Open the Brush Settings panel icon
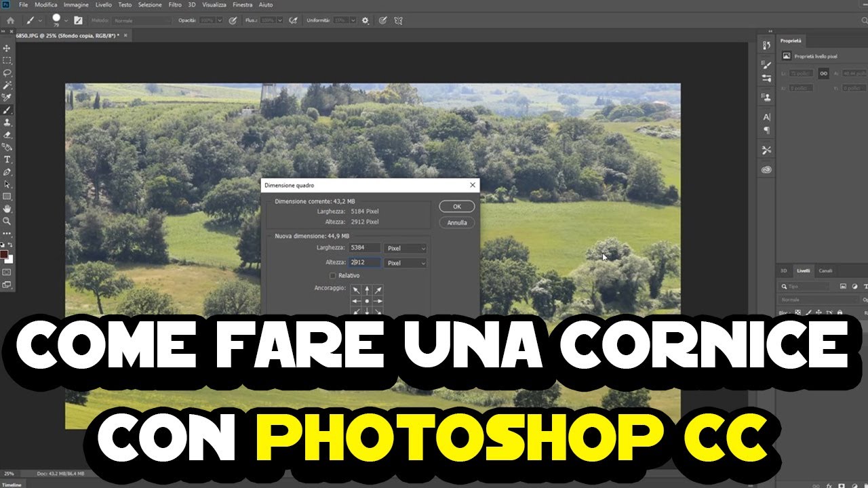Viewport: 868px width, 488px height. point(767,78)
